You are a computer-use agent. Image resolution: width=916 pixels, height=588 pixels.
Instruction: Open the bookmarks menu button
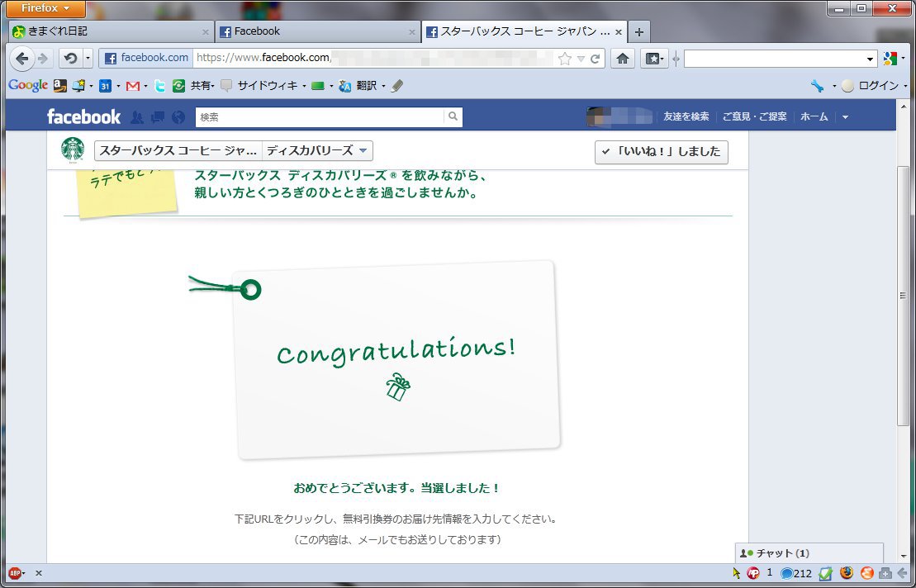(653, 58)
